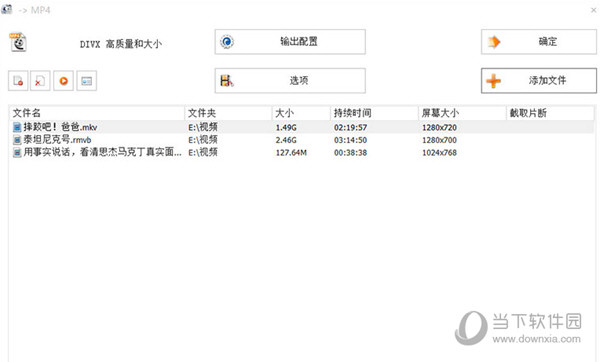Screen dimensions: 600x362
Task: Close the MP4 window
Action: point(593,10)
